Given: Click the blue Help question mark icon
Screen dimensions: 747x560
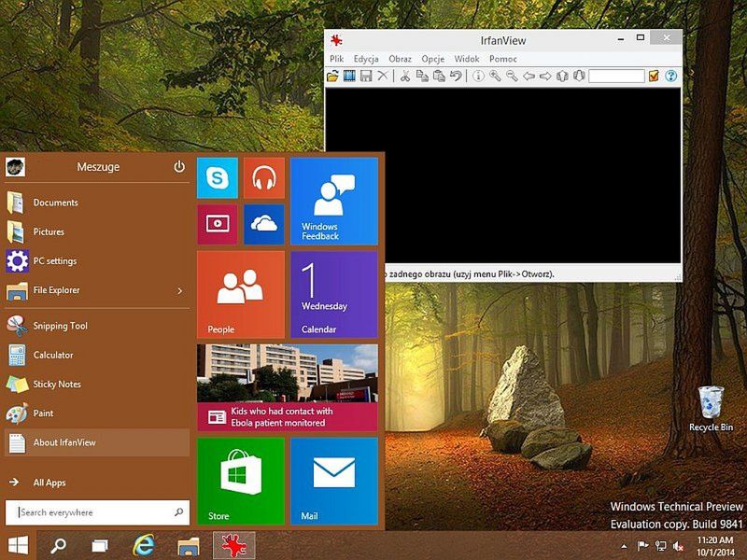Looking at the screenshot, I should coord(670,76).
